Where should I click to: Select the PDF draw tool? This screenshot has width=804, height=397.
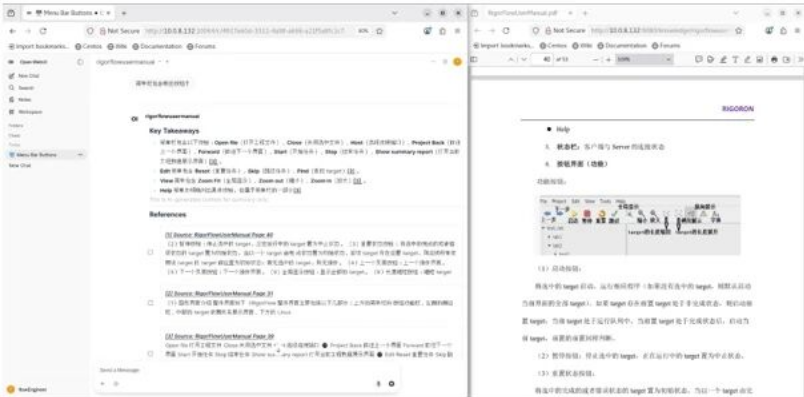748,59
